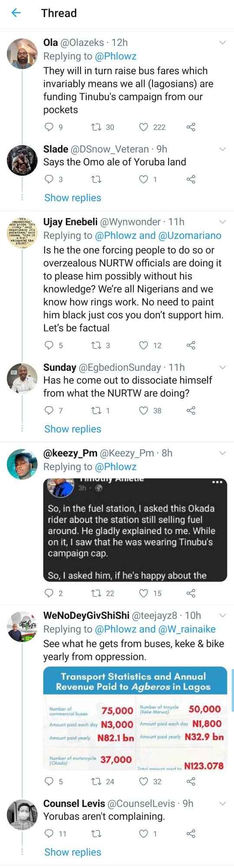Like Ola's tweet about bus fares
The height and width of the screenshot is (868, 234).
click(143, 127)
